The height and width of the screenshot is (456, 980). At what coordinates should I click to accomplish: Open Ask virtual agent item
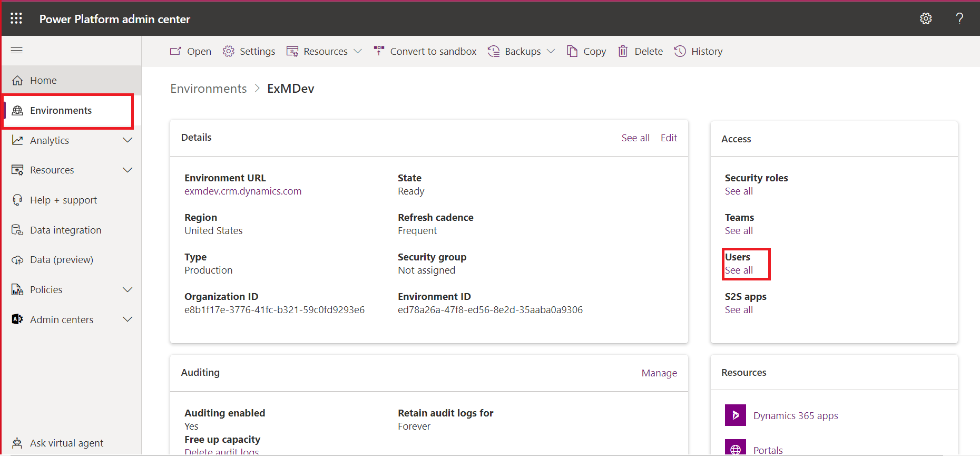(x=72, y=443)
